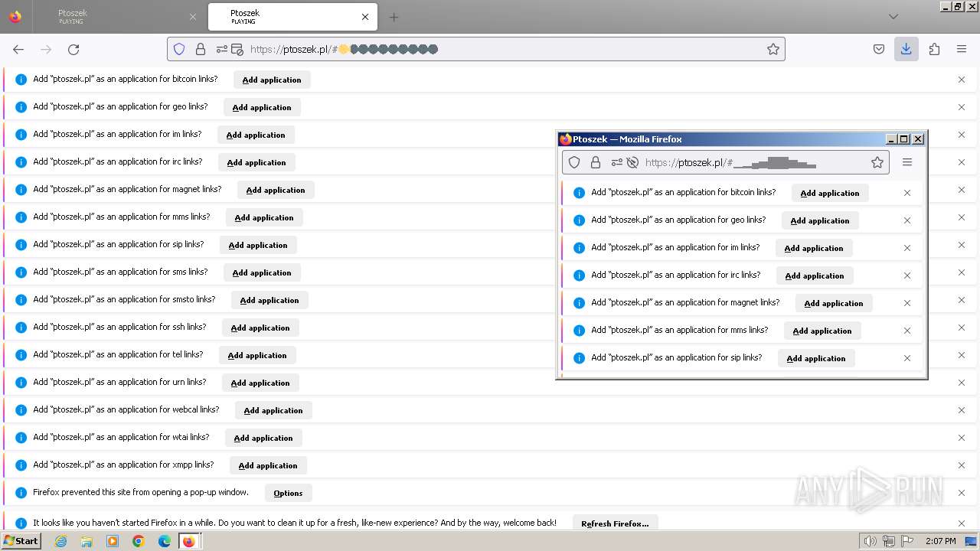Add application for sip links in popup window
The image size is (980, 551).
[x=816, y=358]
